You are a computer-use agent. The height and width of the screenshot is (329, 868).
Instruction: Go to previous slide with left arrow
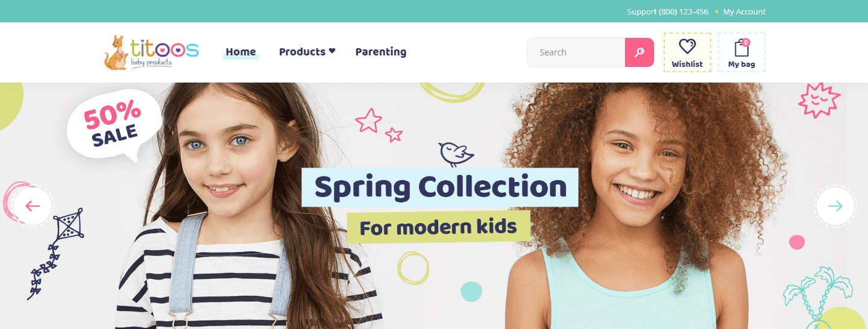[x=33, y=206]
